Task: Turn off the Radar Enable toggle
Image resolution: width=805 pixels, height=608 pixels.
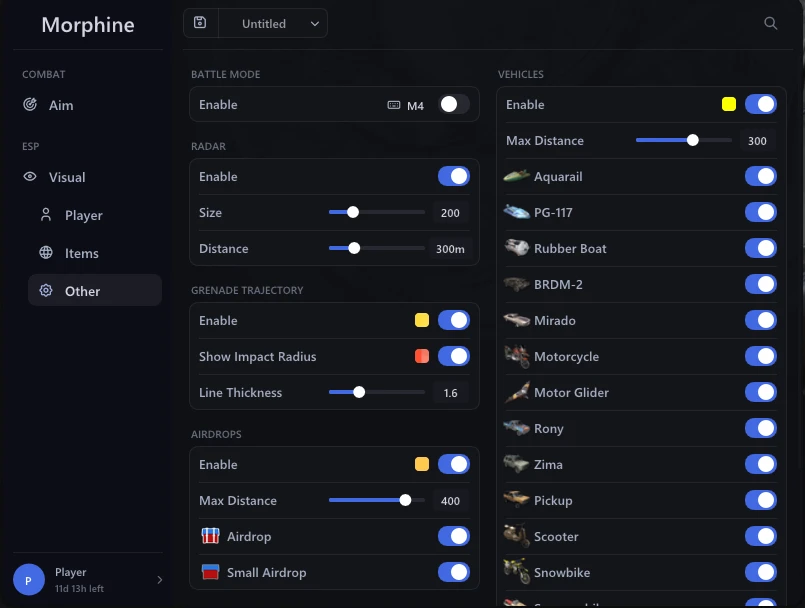Action: (x=454, y=176)
